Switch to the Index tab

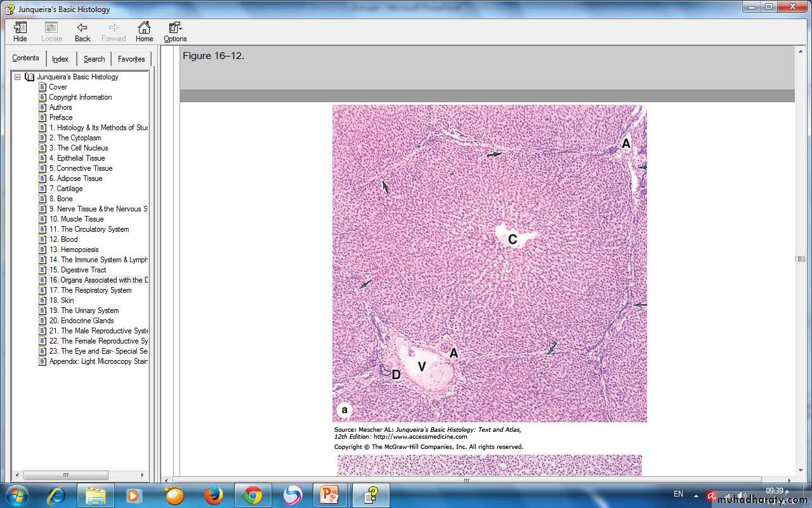60,59
